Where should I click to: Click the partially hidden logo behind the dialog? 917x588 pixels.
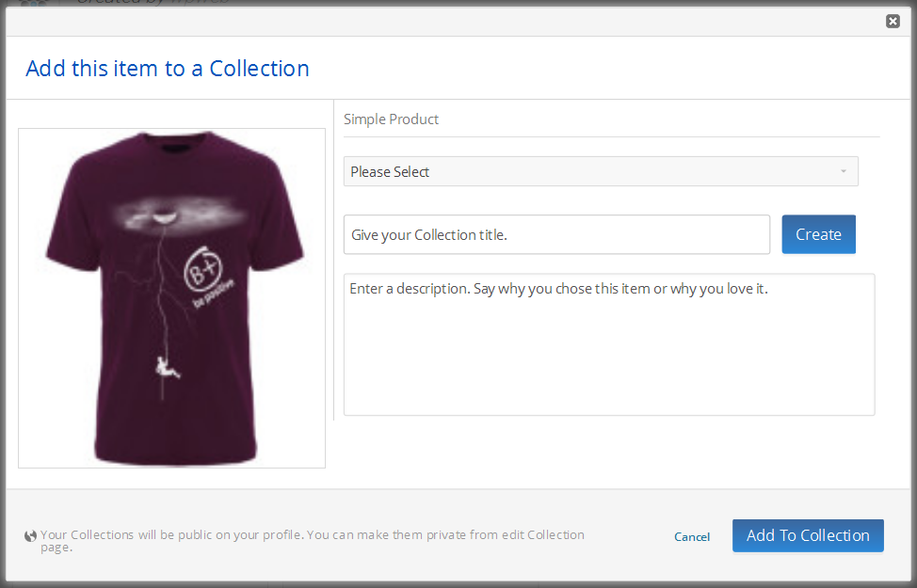(x=33, y=3)
